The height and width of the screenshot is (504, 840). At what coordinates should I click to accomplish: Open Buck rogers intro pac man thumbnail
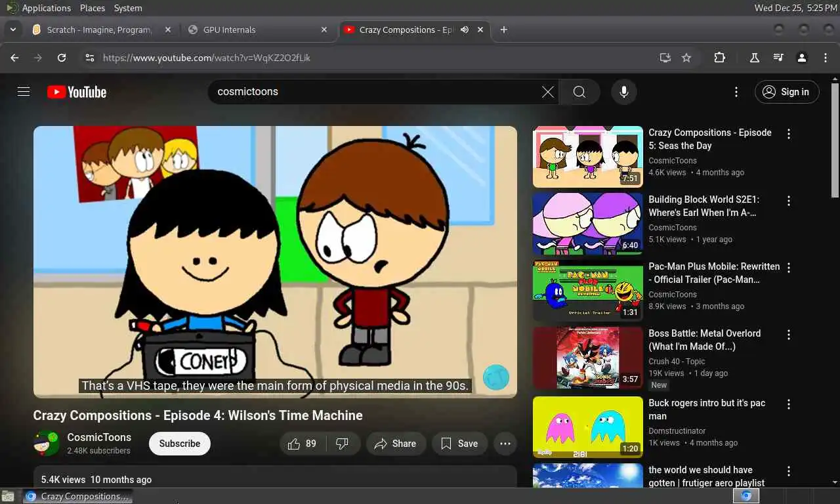[x=588, y=427]
